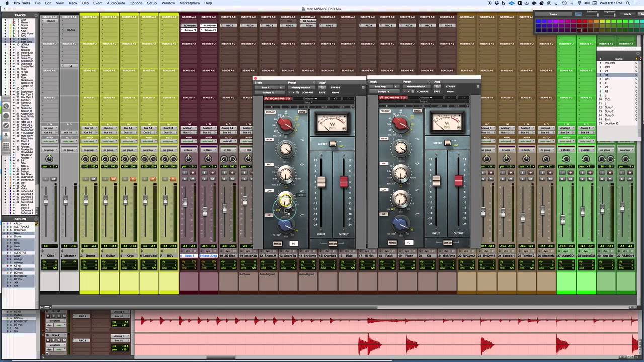Open 'no input' selector on Click track
Screen dimensions: 644x362
click(49, 128)
